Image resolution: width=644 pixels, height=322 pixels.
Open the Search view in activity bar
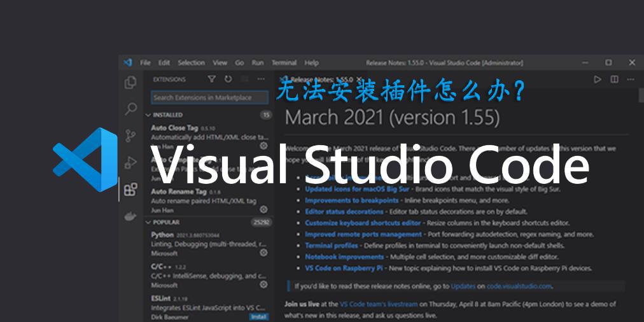130,109
